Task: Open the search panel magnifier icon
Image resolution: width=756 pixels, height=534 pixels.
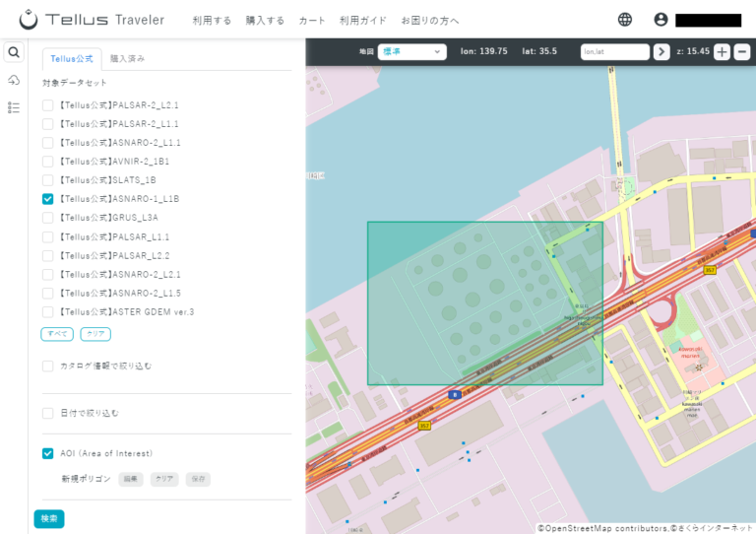Action: [14, 52]
